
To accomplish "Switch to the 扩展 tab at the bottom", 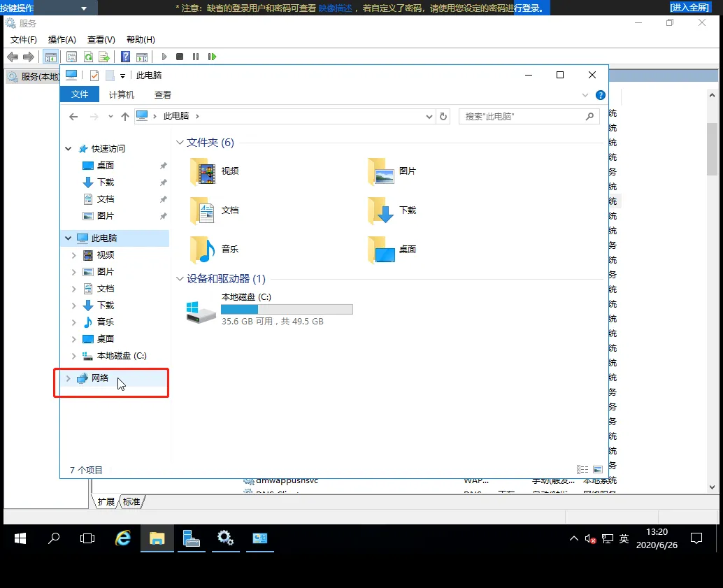I will click(x=106, y=501).
